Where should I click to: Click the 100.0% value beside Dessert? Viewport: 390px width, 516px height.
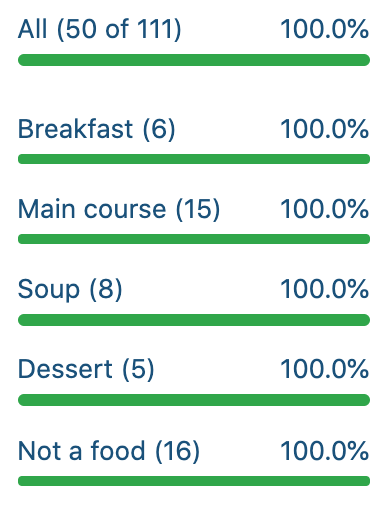pos(325,369)
